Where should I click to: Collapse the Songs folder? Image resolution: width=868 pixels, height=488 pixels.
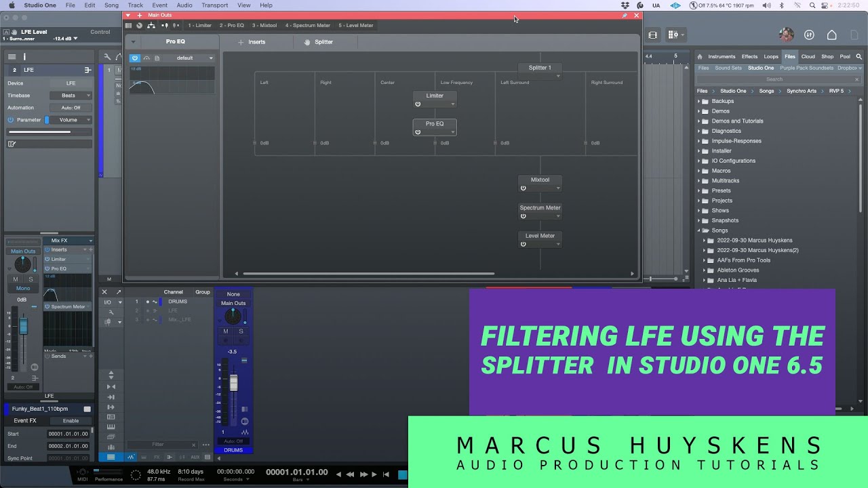coord(699,230)
